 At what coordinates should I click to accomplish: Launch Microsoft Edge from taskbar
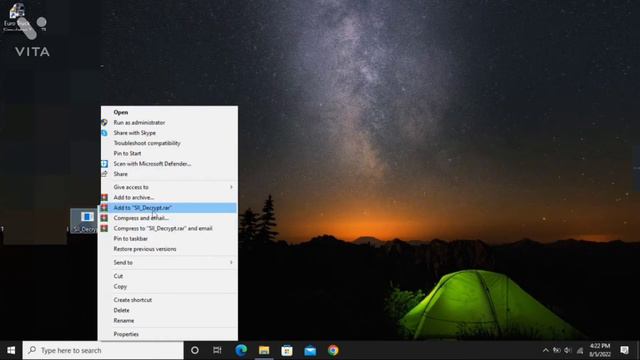coord(241,350)
